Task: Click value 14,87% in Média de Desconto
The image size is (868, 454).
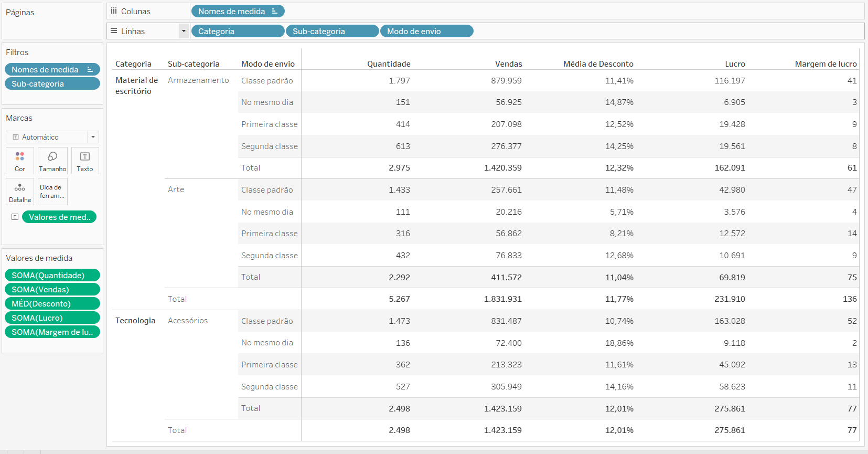Action: [619, 102]
